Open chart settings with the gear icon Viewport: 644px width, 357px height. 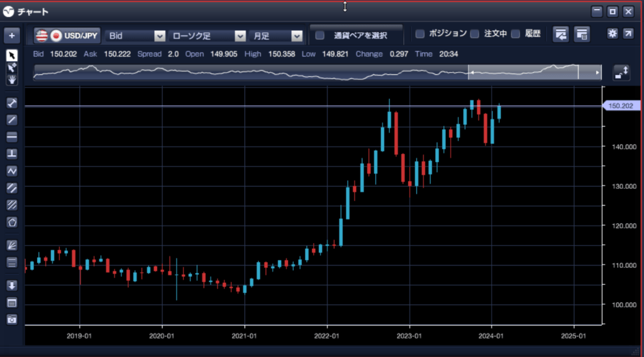[x=613, y=34]
